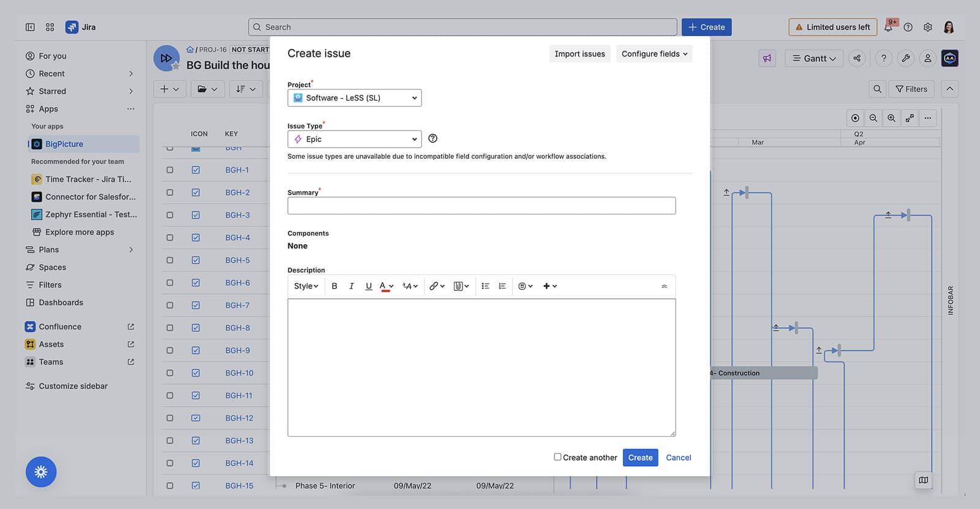Focus the Summary input field
980x509 pixels.
click(481, 206)
